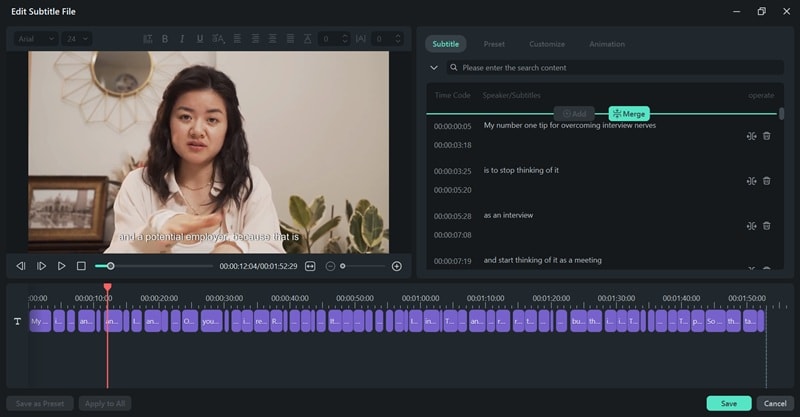The height and width of the screenshot is (417, 800).
Task: Click the red timeline playhead marker
Action: [x=108, y=287]
